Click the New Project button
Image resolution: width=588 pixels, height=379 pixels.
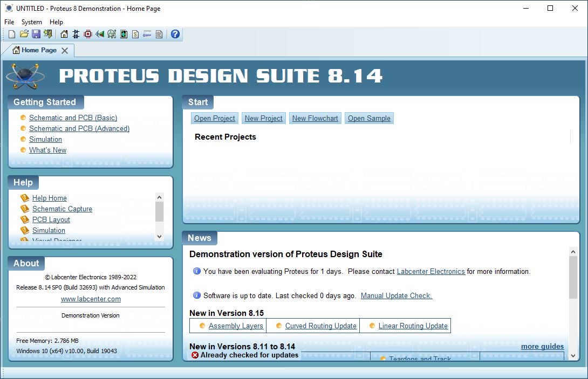(x=264, y=119)
